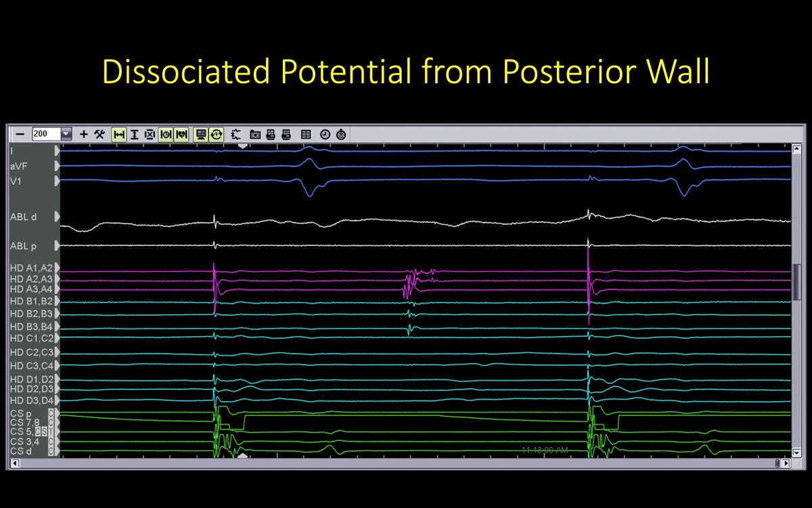
Task: Click the aVF channel arrow marker
Action: (57, 165)
